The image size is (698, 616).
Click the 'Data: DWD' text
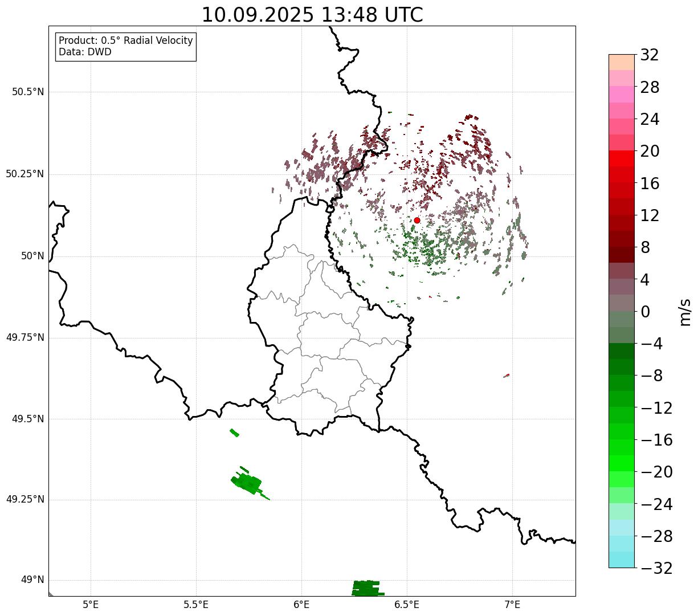click(85, 52)
